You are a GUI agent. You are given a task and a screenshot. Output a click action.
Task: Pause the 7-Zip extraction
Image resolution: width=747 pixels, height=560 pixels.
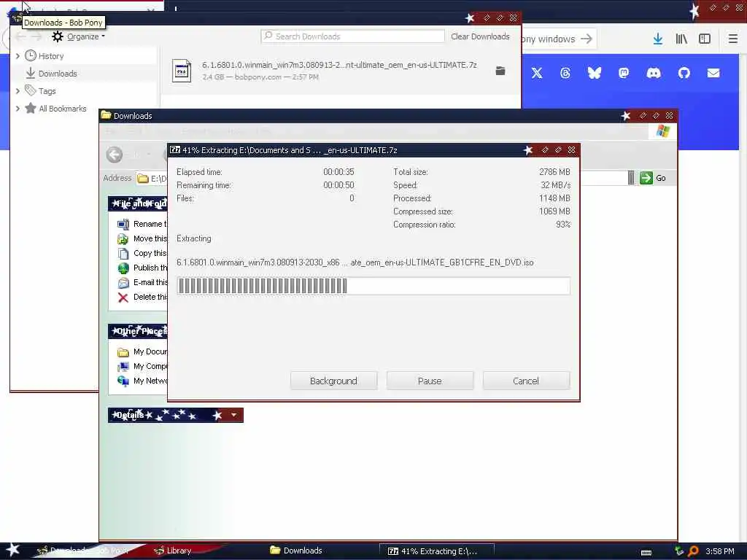pyautogui.click(x=430, y=381)
